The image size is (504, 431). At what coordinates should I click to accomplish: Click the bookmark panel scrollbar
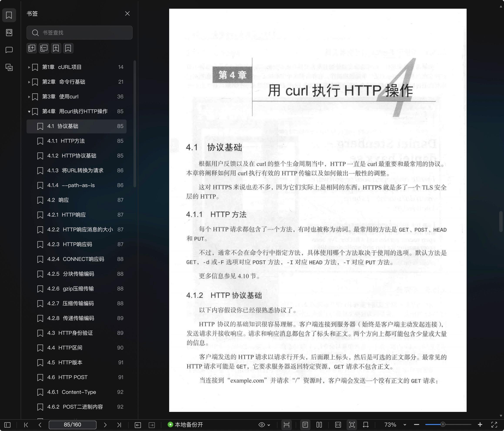pyautogui.click(x=135, y=124)
